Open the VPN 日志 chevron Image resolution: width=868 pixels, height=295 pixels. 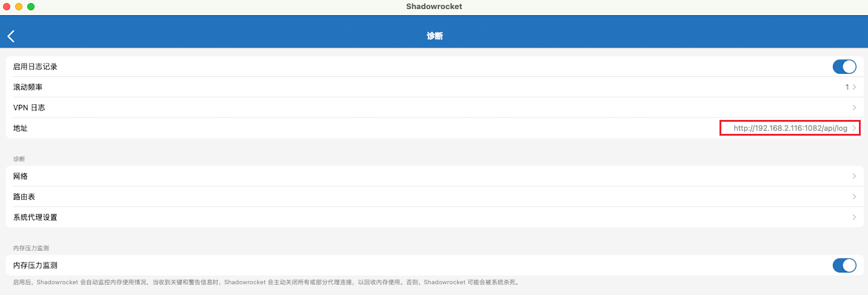click(854, 108)
